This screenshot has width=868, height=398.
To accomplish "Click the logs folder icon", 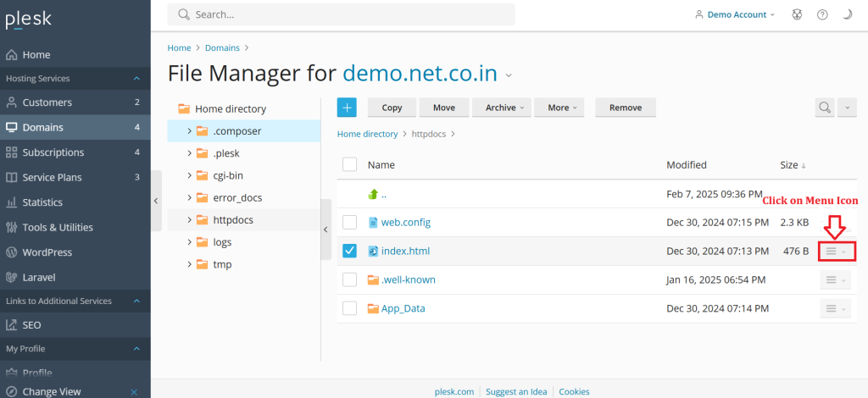I will coord(202,242).
